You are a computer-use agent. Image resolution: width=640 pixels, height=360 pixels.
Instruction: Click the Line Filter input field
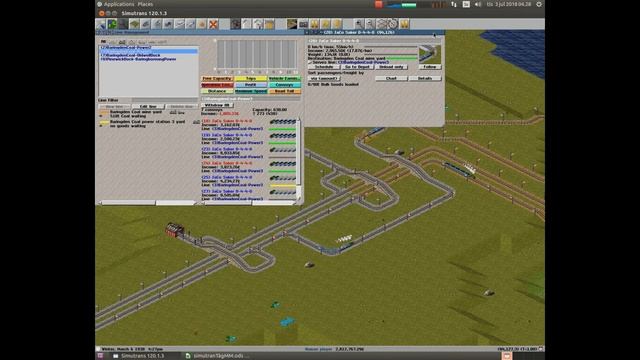(164, 100)
